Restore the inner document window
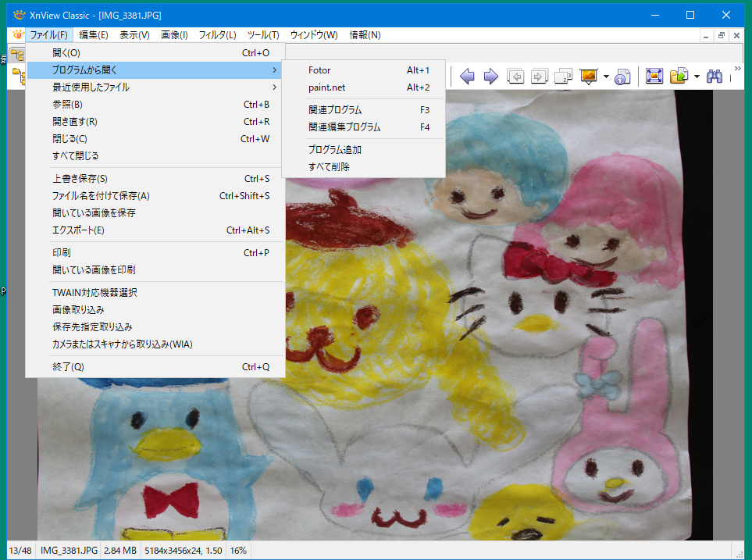752x560 pixels. coord(722,35)
